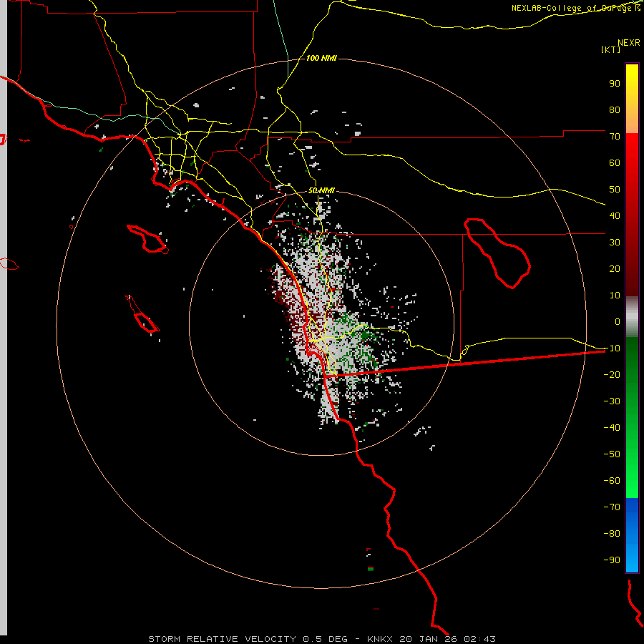This screenshot has height=644, width=644.
Task: Click the Santa Catalina Island outline offshore
Action: point(147,239)
